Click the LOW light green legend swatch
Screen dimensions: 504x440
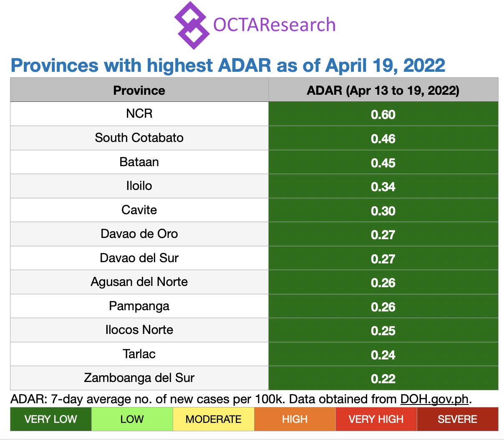[x=132, y=419]
